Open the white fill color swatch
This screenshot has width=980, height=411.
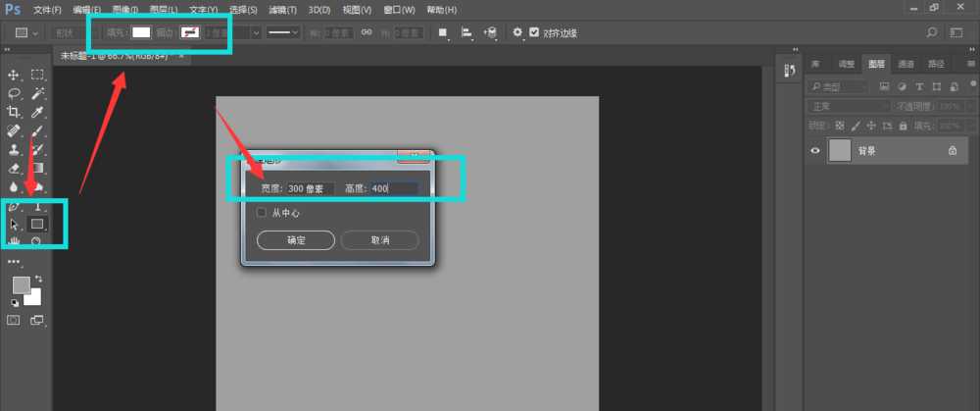click(x=142, y=32)
